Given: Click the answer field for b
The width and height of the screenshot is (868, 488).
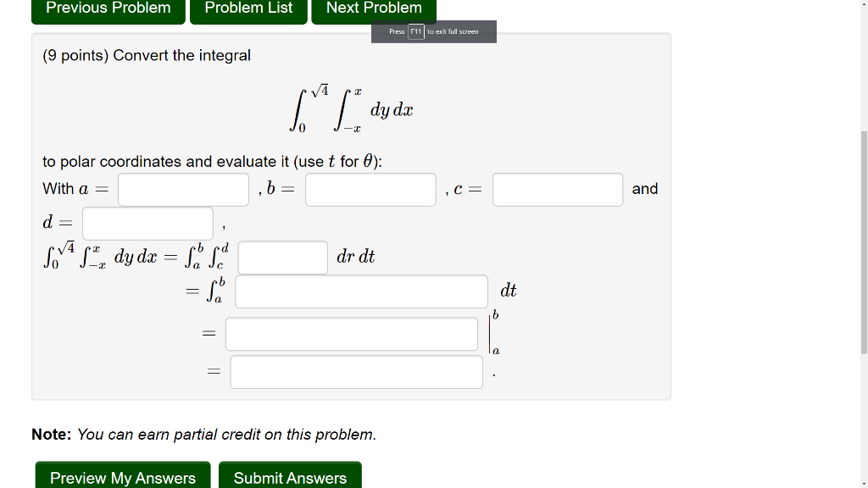Looking at the screenshot, I should tap(370, 190).
